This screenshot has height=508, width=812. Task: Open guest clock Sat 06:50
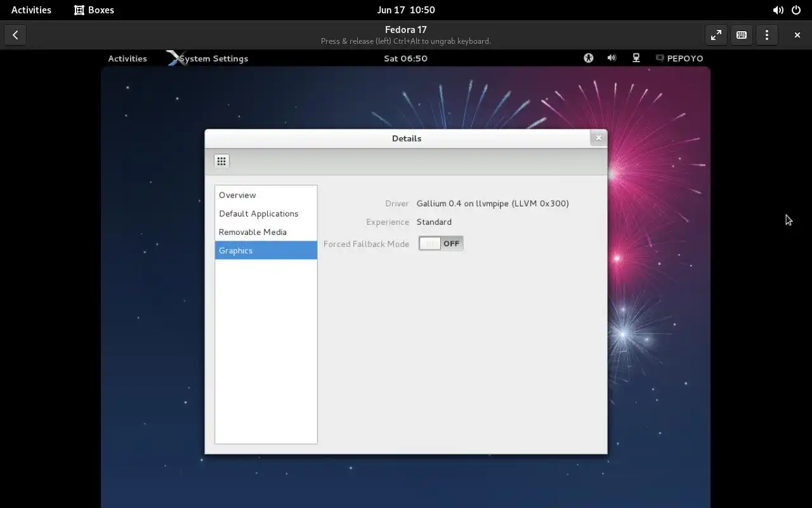406,58
